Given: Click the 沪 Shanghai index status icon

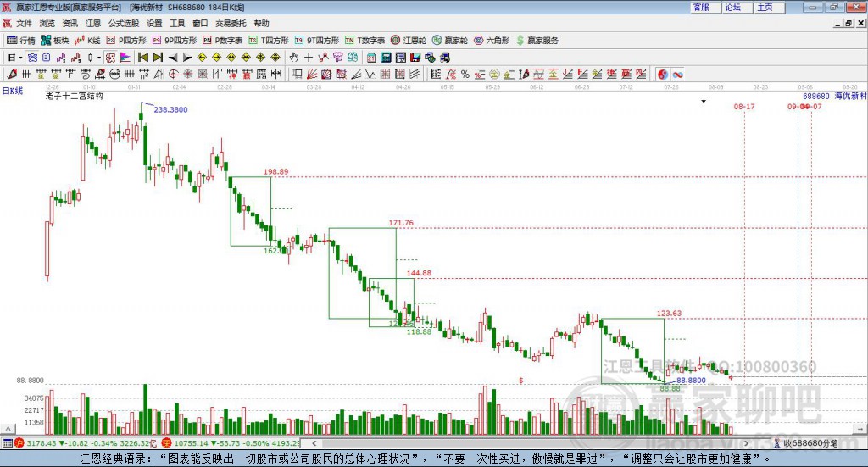Looking at the screenshot, I should pyautogui.click(x=19, y=443).
